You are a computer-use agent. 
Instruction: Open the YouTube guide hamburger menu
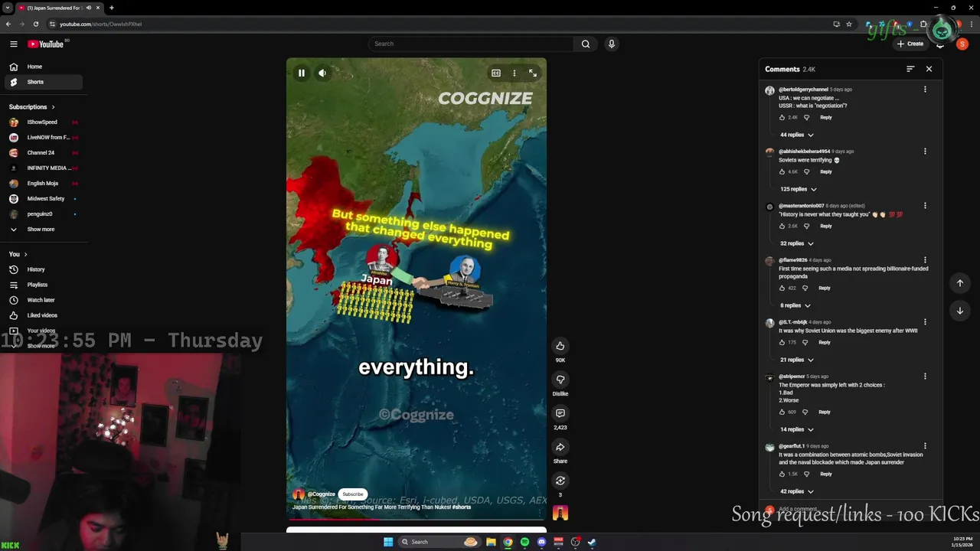[13, 44]
